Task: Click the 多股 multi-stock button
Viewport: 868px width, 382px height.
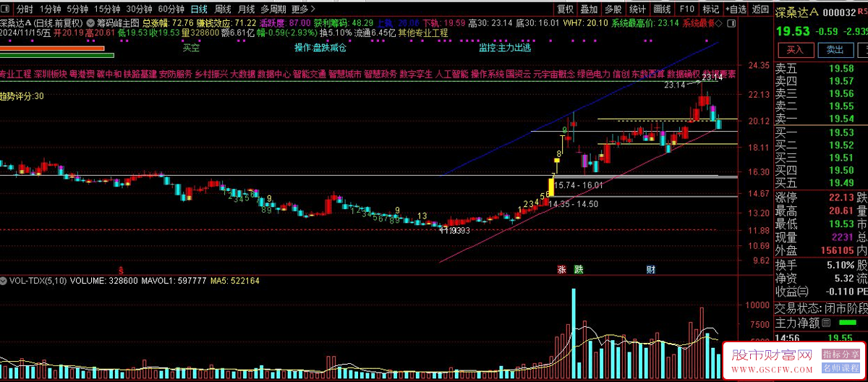Action: [613, 9]
